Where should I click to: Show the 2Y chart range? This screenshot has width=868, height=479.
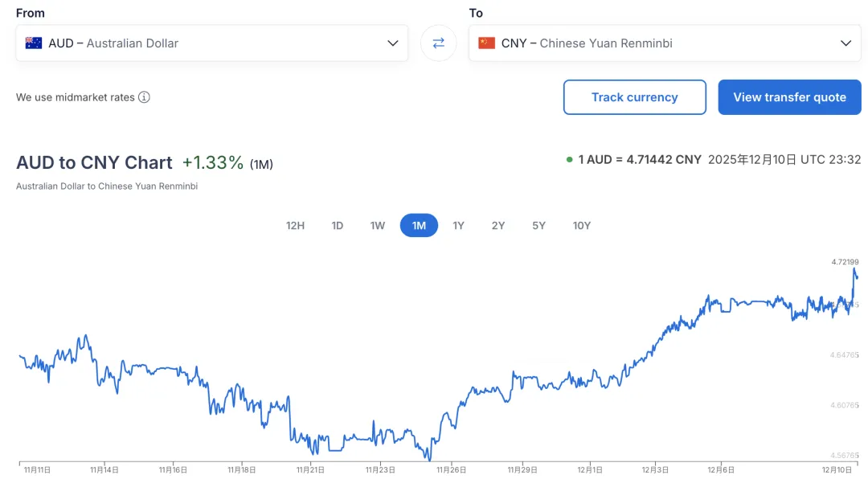pos(498,226)
